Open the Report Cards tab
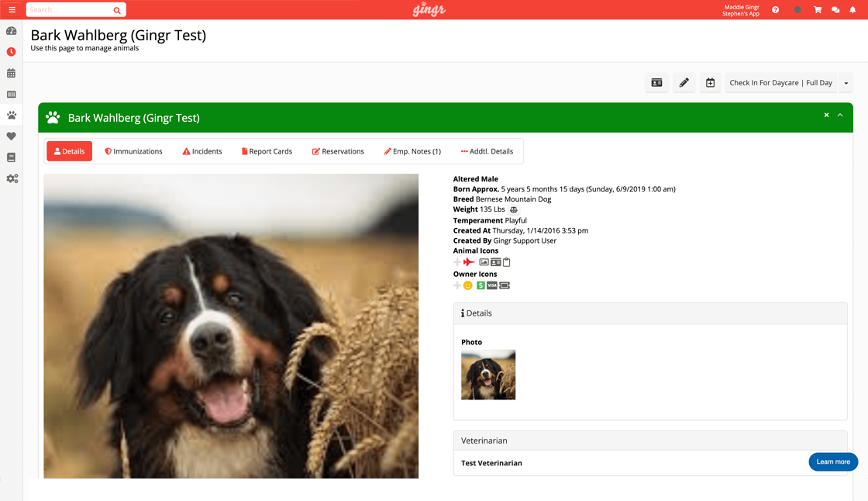 [267, 151]
